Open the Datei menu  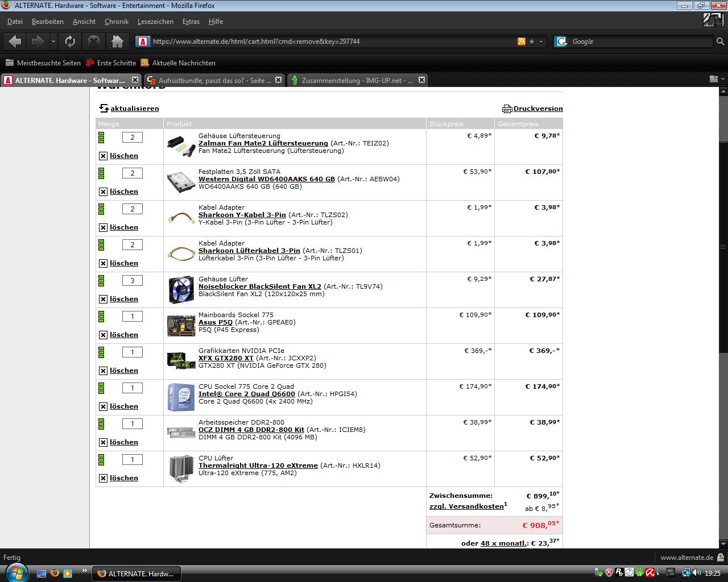tap(15, 22)
